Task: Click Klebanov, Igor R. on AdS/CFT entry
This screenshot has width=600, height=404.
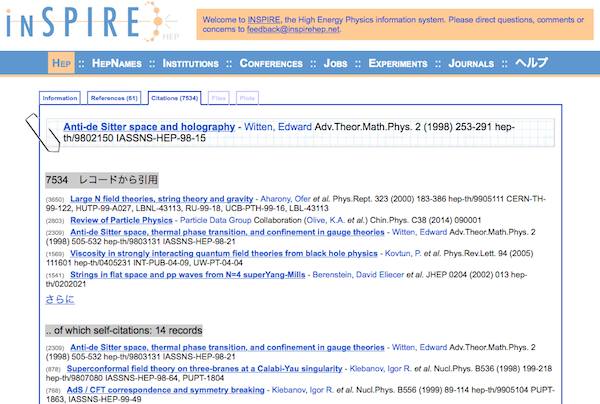Action: (x=303, y=390)
